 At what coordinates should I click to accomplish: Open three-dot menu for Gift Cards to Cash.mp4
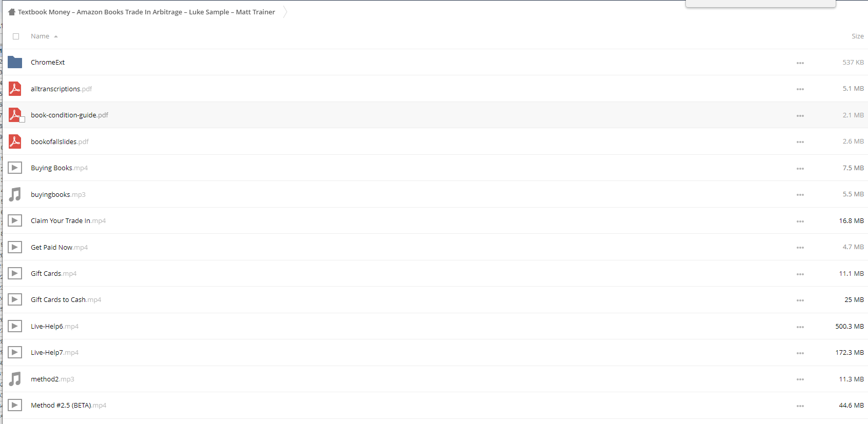coord(800,300)
